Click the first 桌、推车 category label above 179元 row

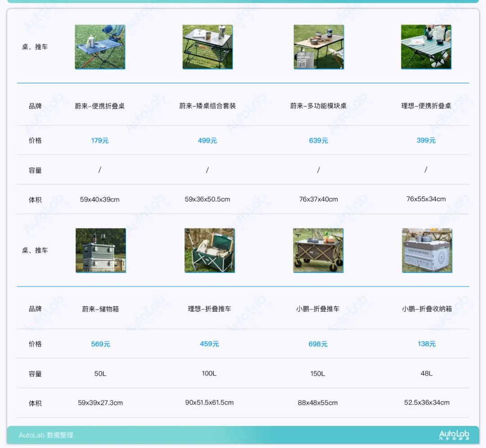(35, 47)
